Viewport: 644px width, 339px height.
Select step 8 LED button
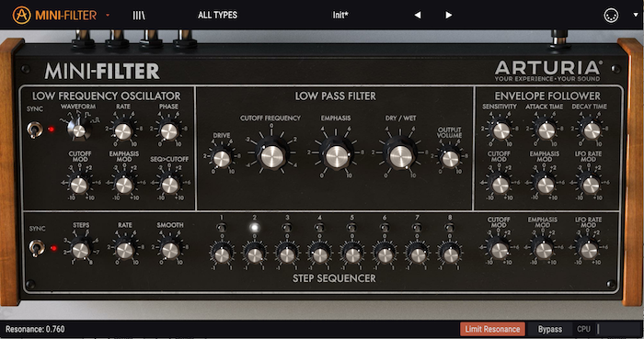pyautogui.click(x=449, y=227)
